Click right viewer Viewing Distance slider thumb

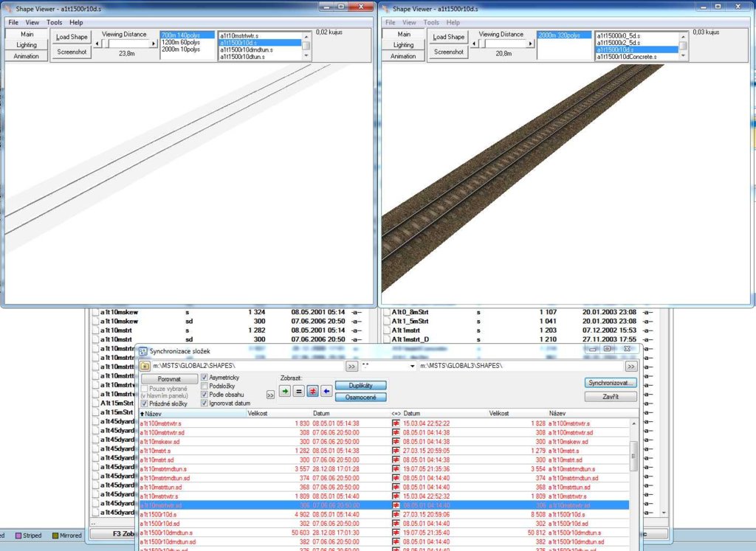click(481, 44)
